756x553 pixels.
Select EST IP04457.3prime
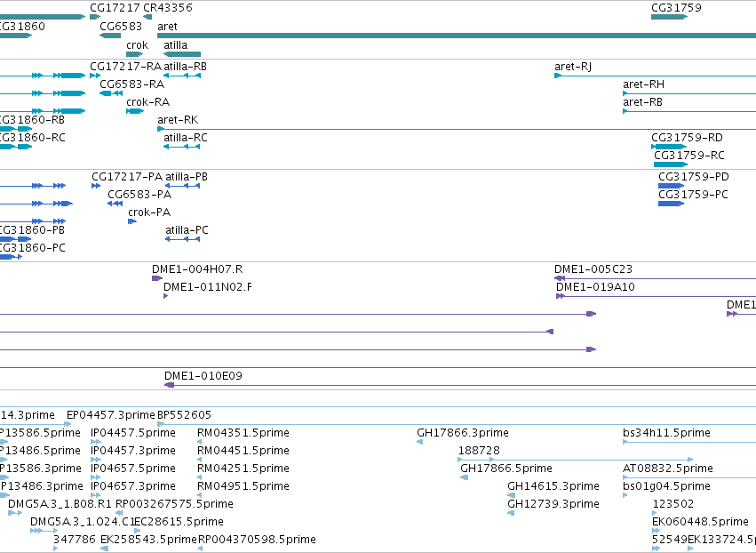tap(133, 451)
